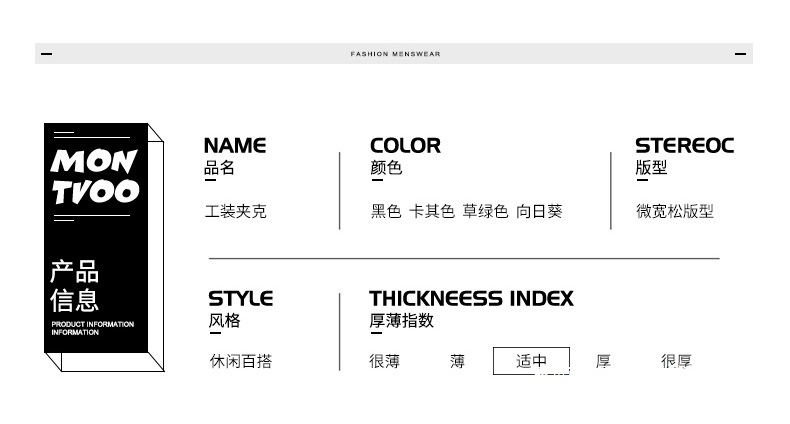This screenshot has height=424, width=790.
Task: Choose the 很厚 thickness option
Action: tap(676, 361)
